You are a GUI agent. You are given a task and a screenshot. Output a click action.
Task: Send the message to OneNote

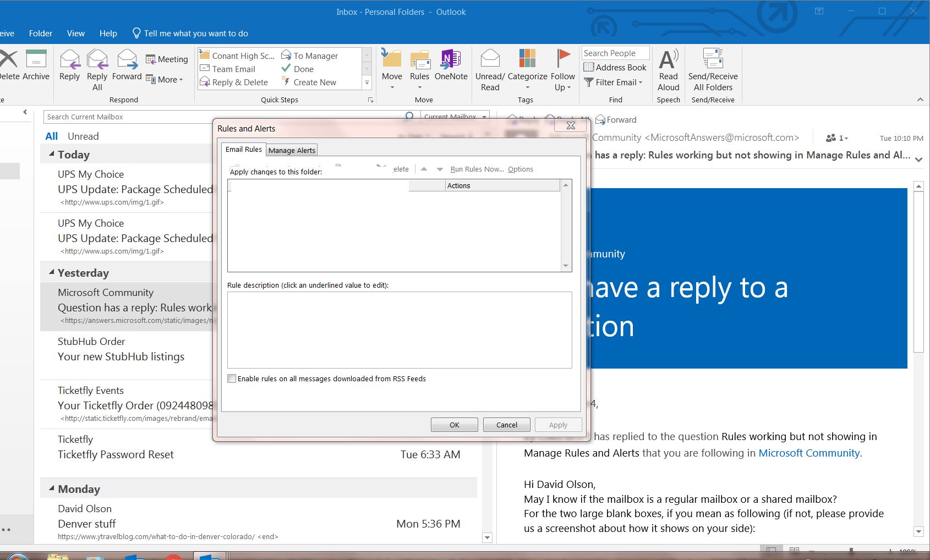pos(451,65)
